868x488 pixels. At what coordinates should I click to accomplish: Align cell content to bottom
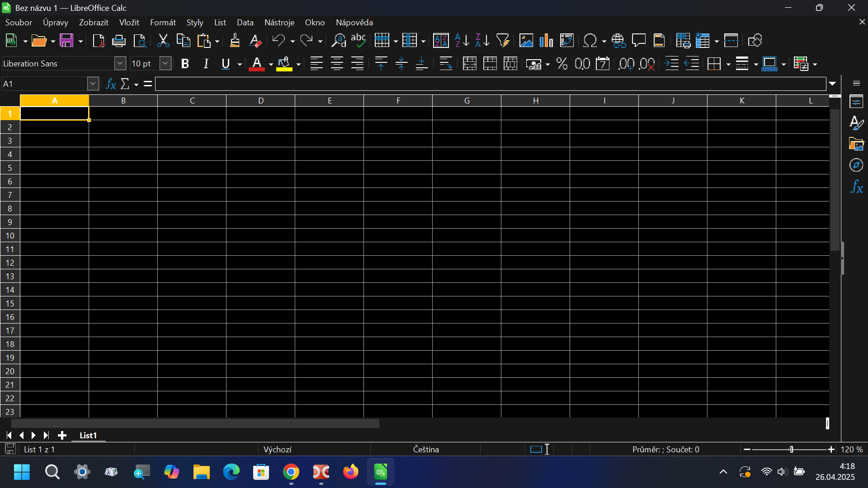point(422,64)
